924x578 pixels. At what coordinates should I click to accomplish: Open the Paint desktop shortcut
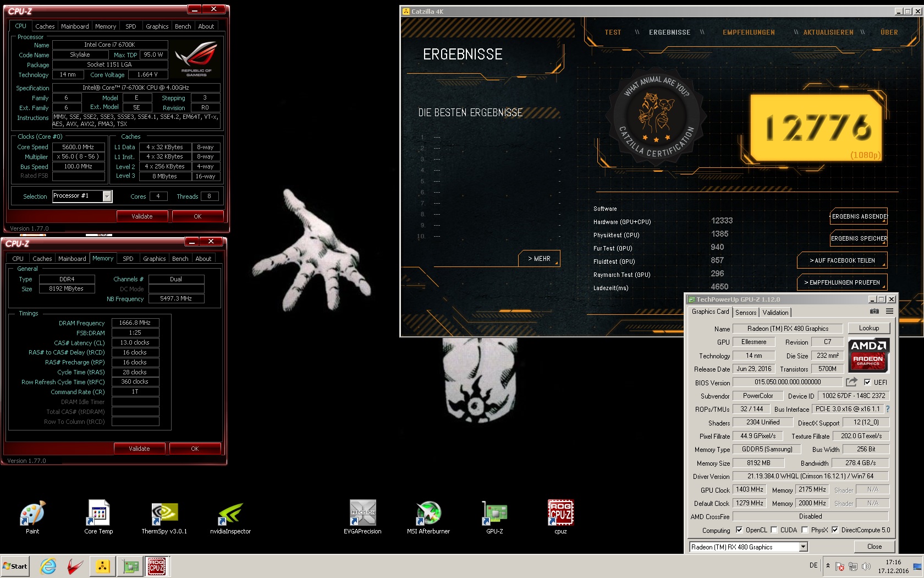point(32,517)
